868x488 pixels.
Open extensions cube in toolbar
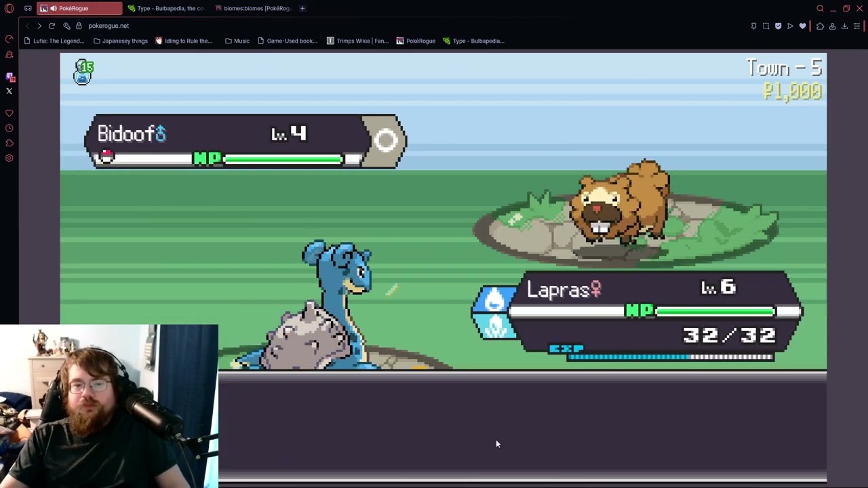(820, 26)
